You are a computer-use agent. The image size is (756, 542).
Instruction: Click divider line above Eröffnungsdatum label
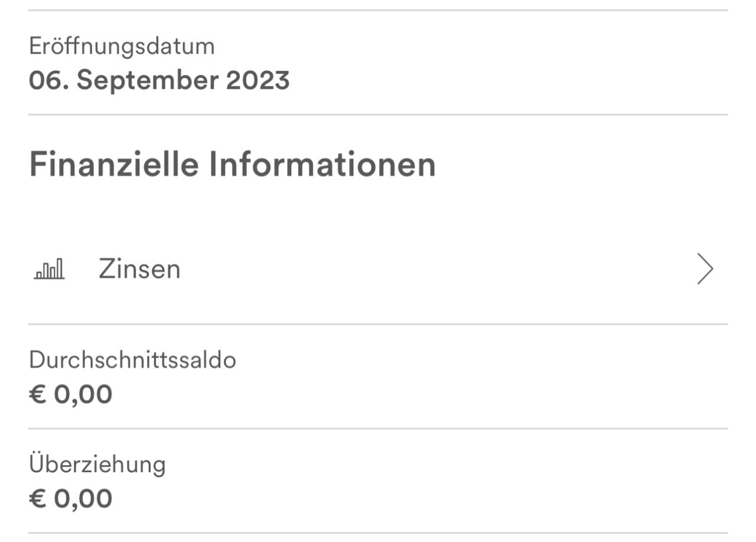[x=378, y=10]
